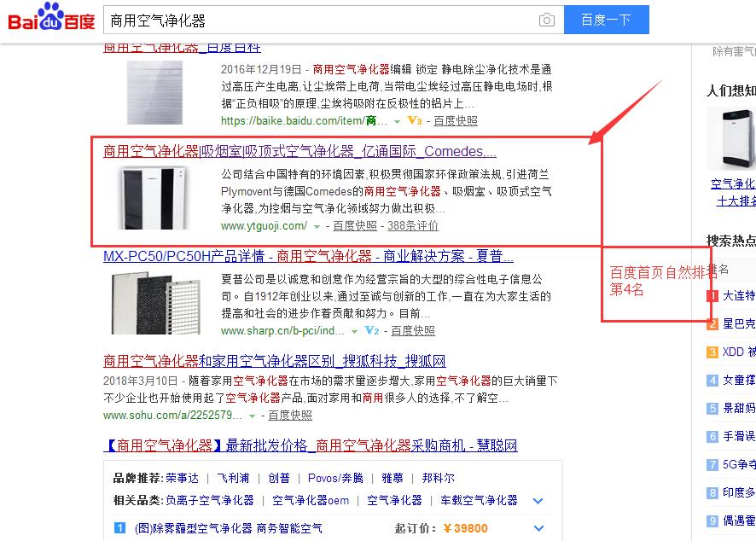The width and height of the screenshot is (756, 541).
Task: Click the 百度一下 search button
Action: click(607, 20)
